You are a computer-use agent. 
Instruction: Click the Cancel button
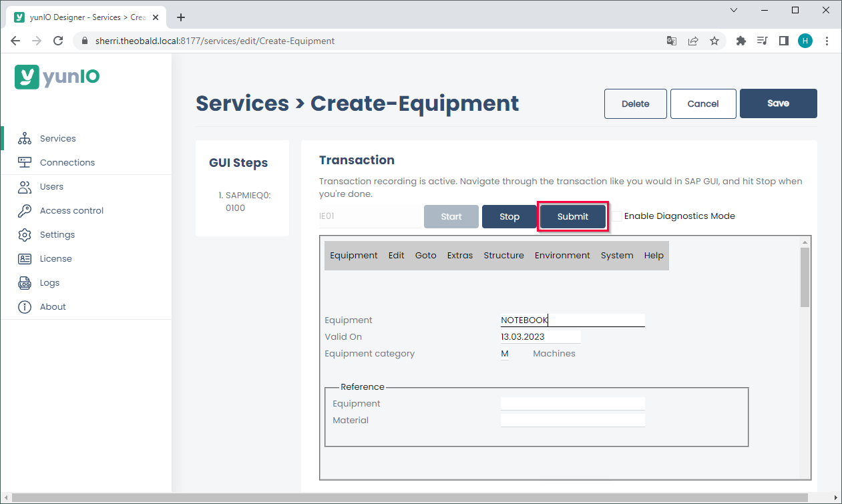click(x=703, y=103)
